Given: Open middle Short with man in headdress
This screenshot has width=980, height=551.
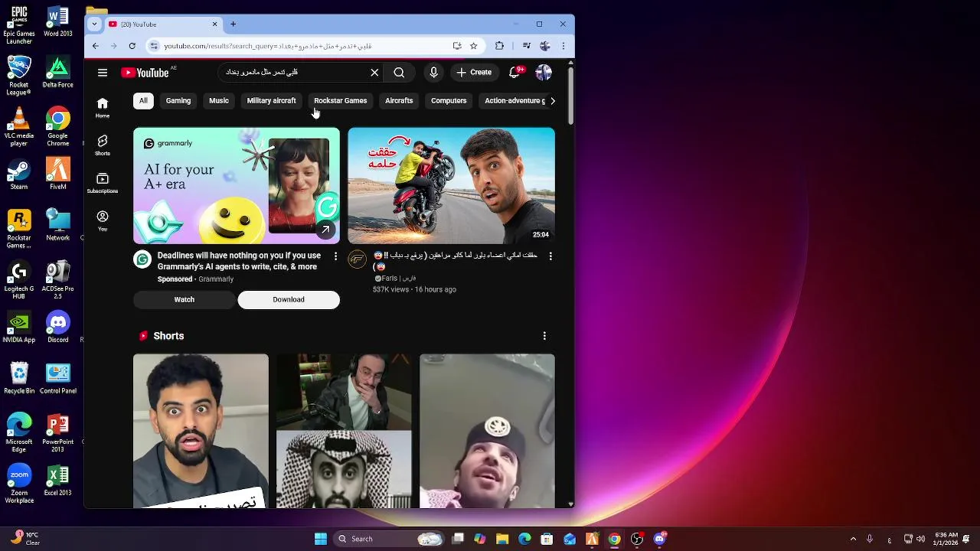Looking at the screenshot, I should (x=344, y=430).
